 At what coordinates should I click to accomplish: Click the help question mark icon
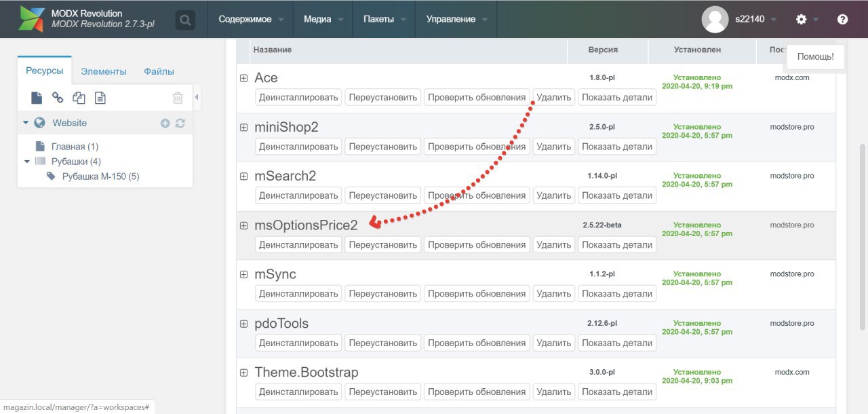[x=842, y=19]
